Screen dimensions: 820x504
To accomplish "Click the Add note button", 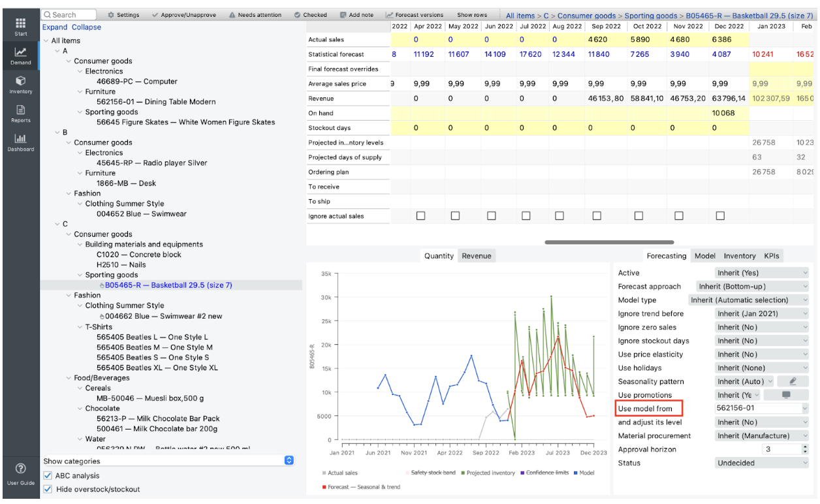I will coord(356,15).
